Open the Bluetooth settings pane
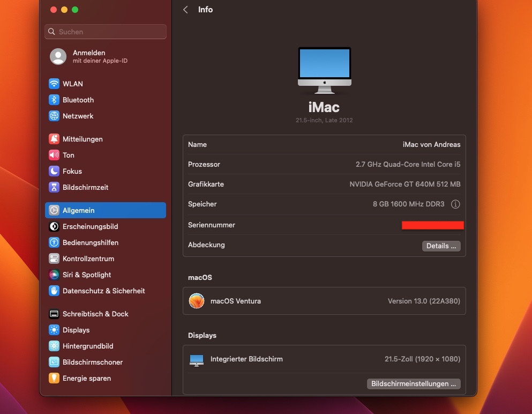The width and height of the screenshot is (532, 414). tap(106, 100)
